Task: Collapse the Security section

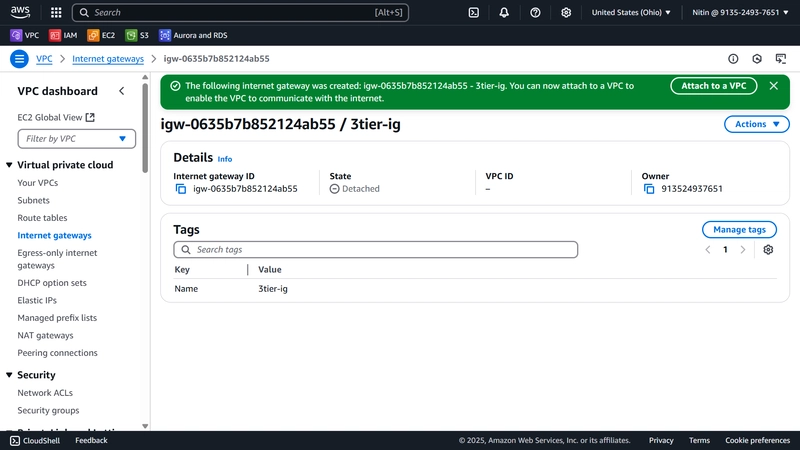Action: click(x=9, y=375)
